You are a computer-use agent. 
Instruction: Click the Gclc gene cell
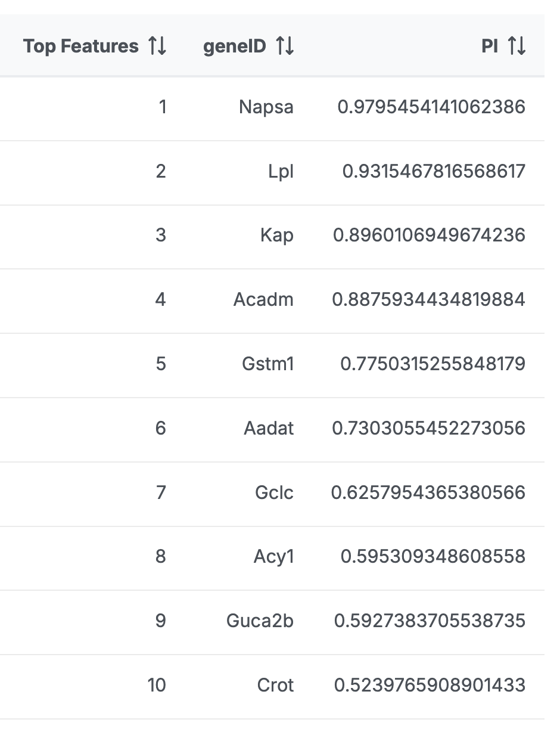[274, 492]
